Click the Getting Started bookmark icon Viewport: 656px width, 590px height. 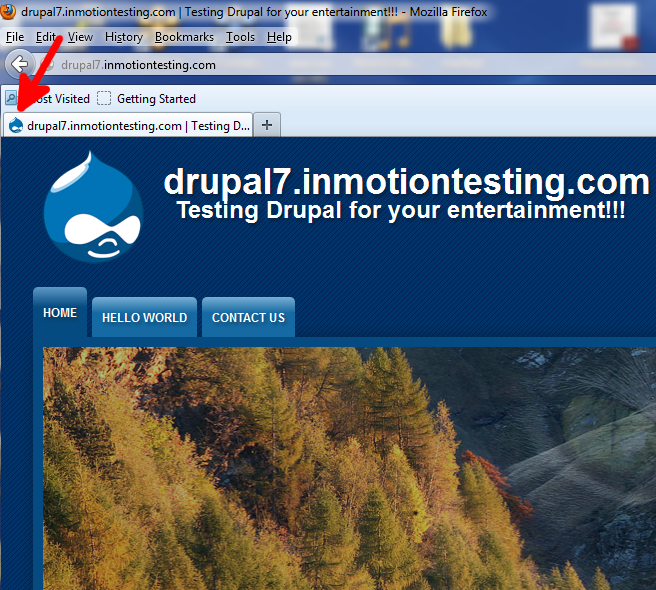(x=104, y=99)
